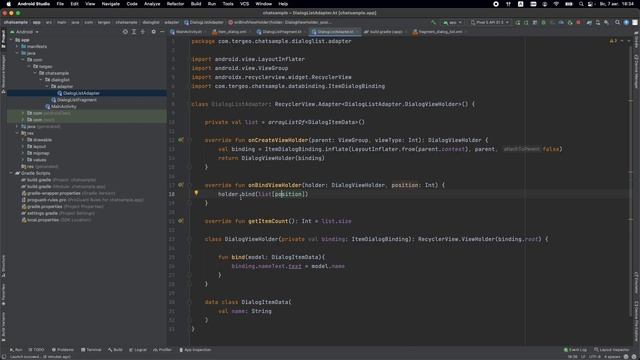Click Collapse All icon in Project panel

click(x=142, y=32)
